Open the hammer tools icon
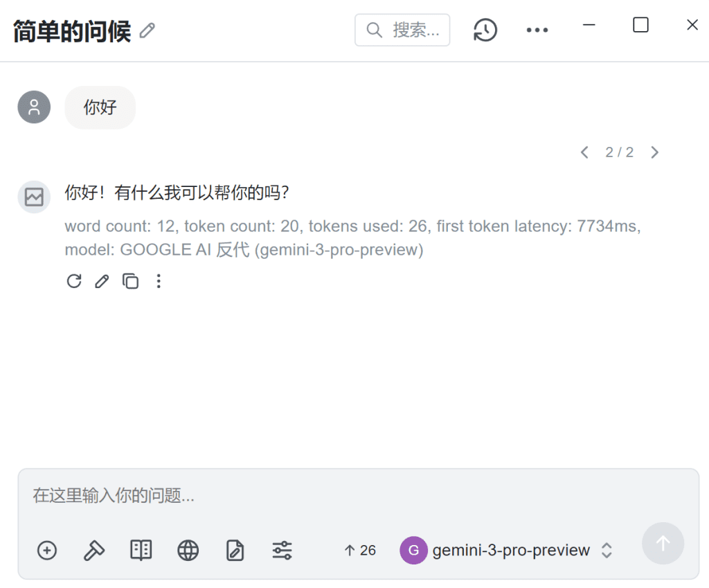709x588 pixels. (x=93, y=551)
